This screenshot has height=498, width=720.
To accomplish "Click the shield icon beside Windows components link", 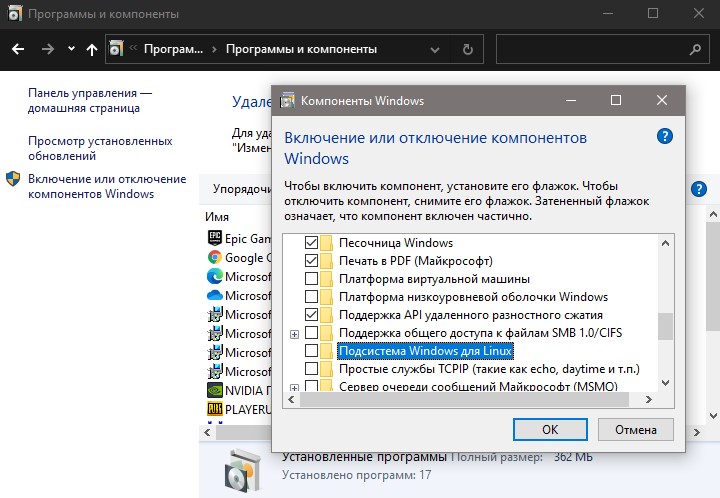I will [x=13, y=179].
